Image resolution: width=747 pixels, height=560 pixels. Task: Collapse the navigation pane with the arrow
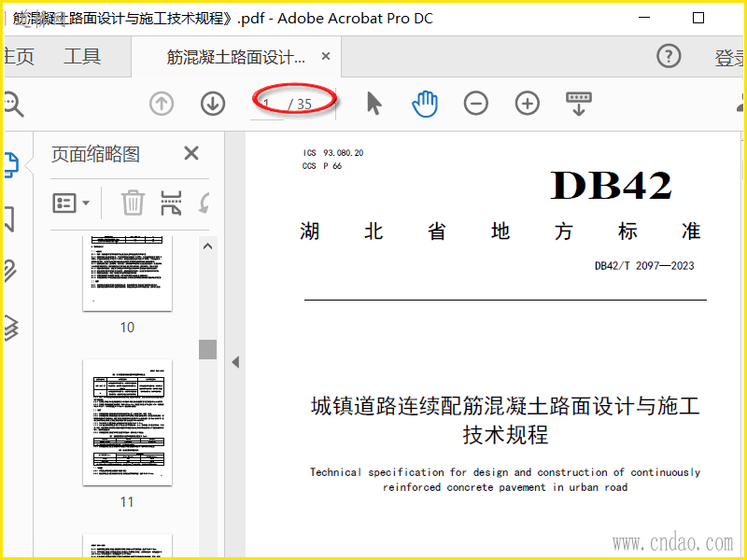[235, 362]
